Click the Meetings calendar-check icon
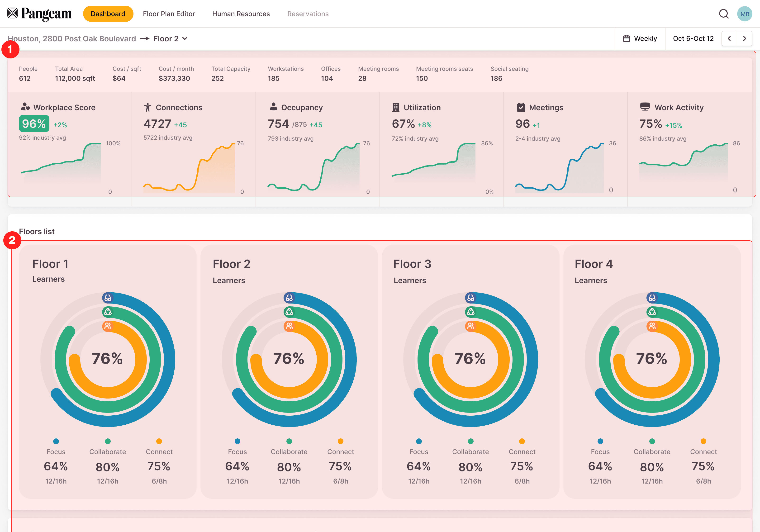The image size is (760, 532). coord(521,107)
